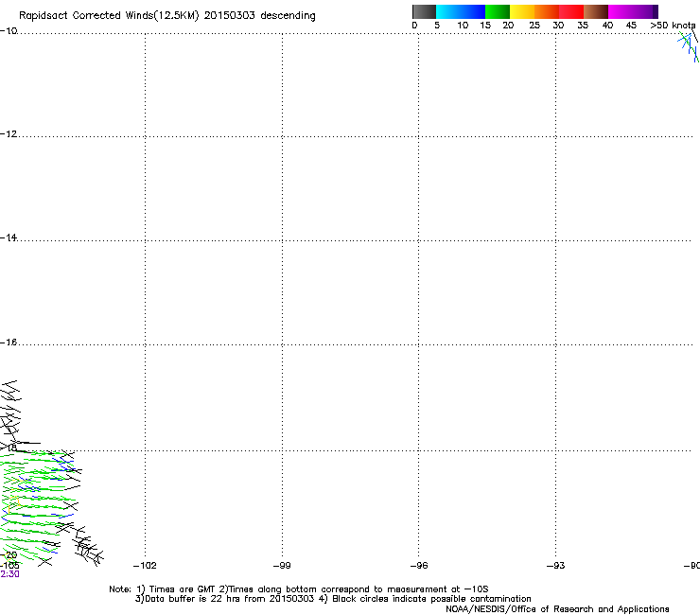700x615 pixels.
Task: Click 'NOAA/NESDIS/Office of Research and Applications' credit
Action: point(557,609)
